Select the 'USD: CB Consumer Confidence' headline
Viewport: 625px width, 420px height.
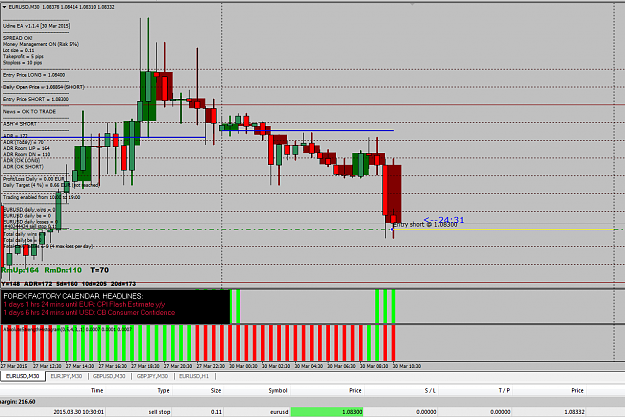[x=126, y=313]
